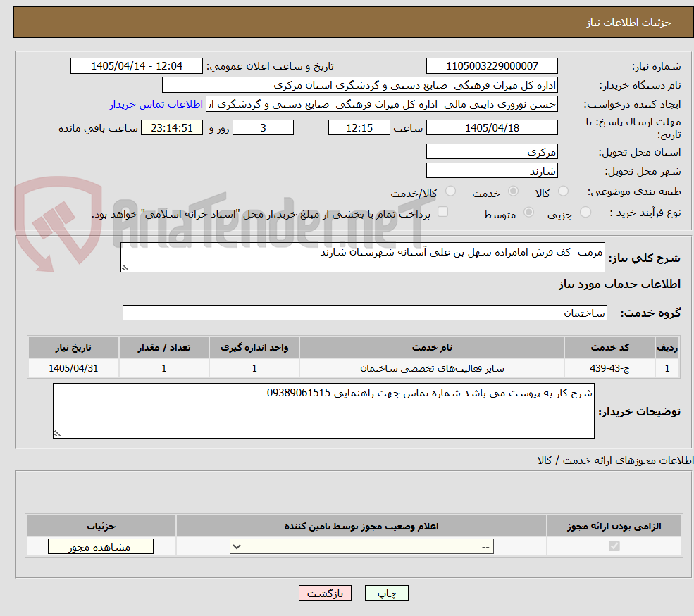Screen dimensions: 694x616
Task: Select the کالا/خدمت radio button
Action: 450,191
